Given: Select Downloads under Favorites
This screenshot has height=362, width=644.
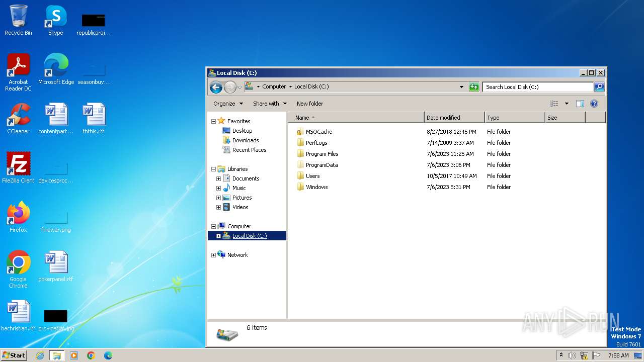Looking at the screenshot, I should pyautogui.click(x=245, y=140).
